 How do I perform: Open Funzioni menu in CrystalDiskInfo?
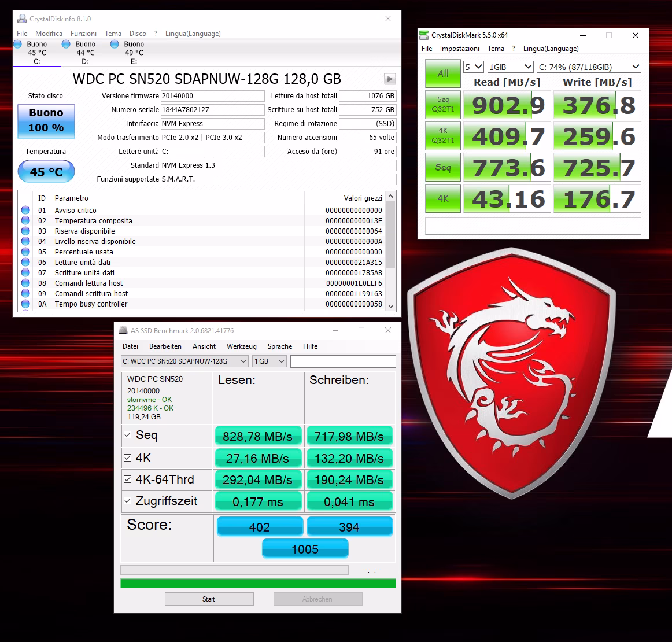coord(83,34)
